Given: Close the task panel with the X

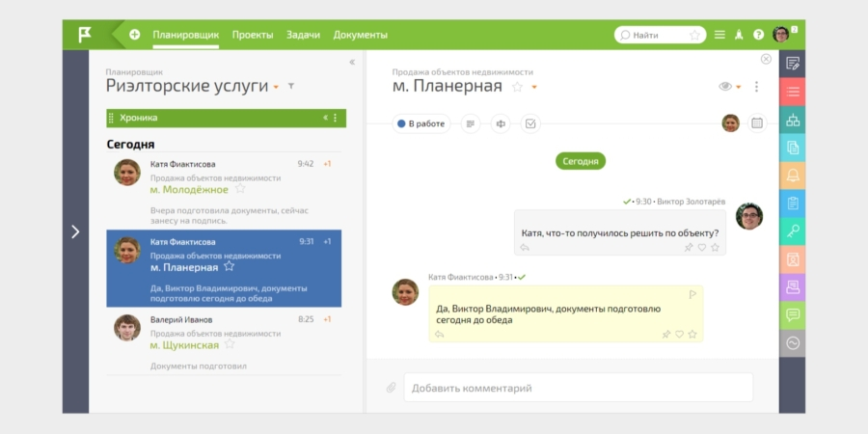Looking at the screenshot, I should point(766,59).
